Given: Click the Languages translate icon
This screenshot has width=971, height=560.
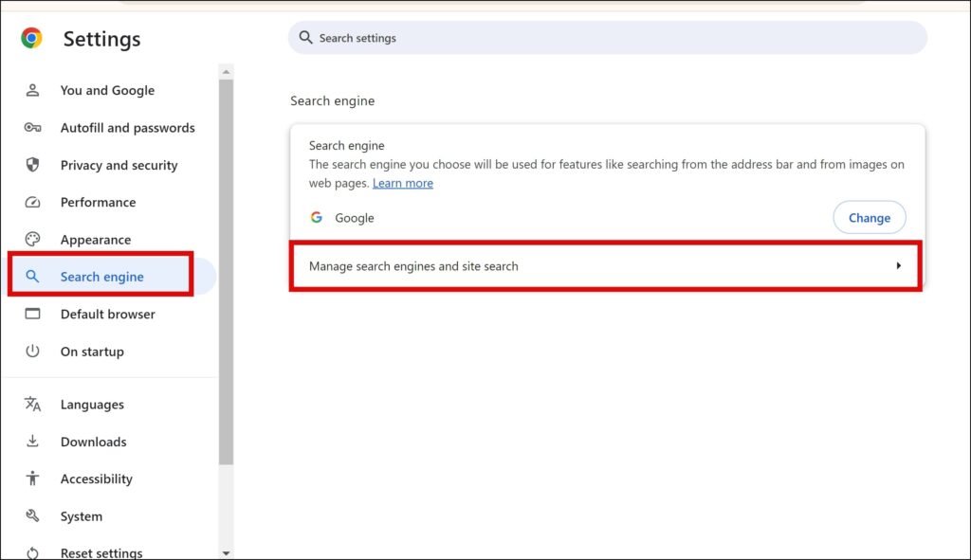Looking at the screenshot, I should coord(32,404).
